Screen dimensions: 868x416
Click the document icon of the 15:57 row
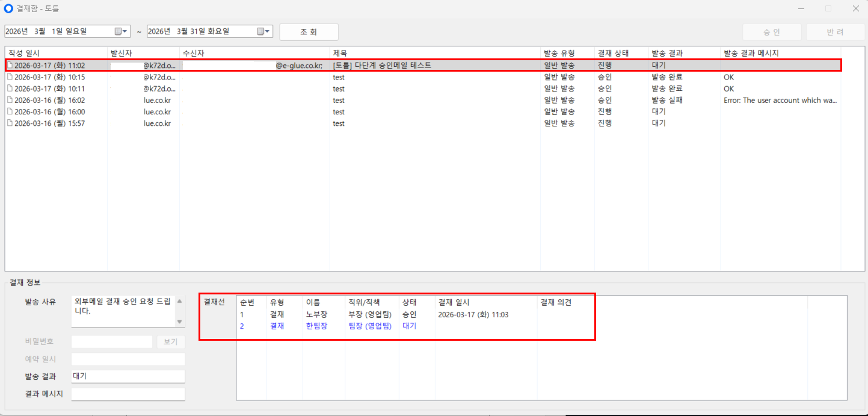click(x=10, y=123)
